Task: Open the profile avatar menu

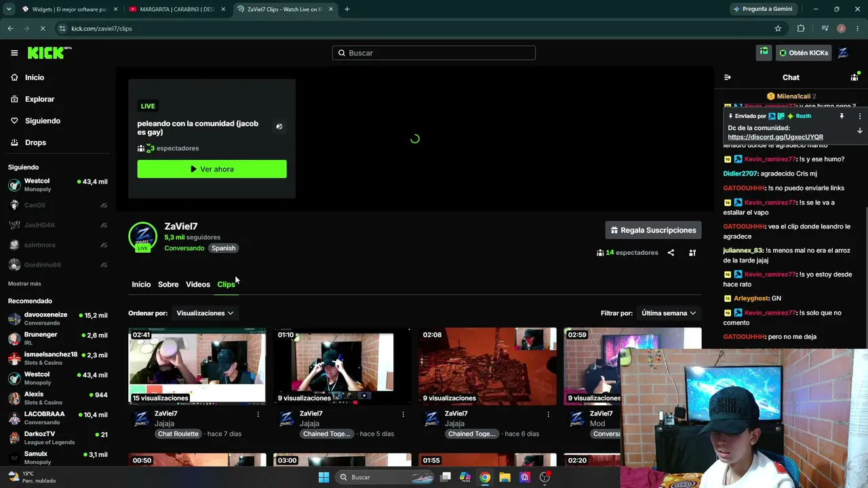Action: point(844,53)
